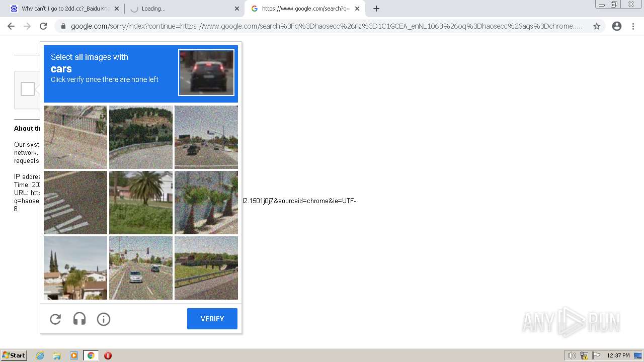Select tile with guardrail and grassy slope
Screen dimensions: 644x362
tap(206, 268)
